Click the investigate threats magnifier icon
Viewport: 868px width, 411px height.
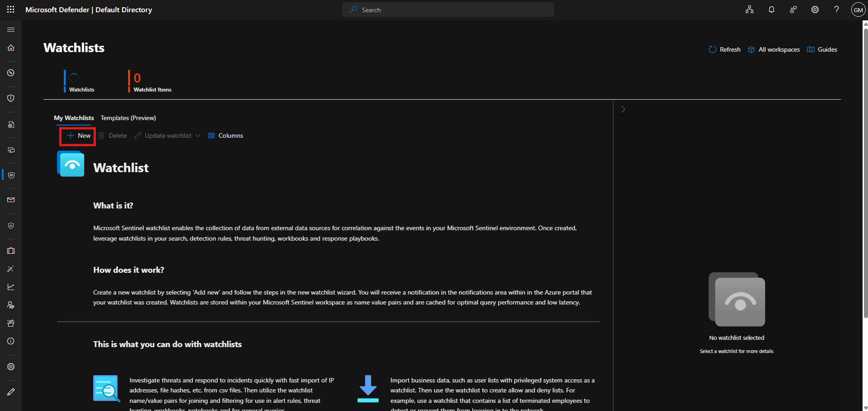point(106,388)
